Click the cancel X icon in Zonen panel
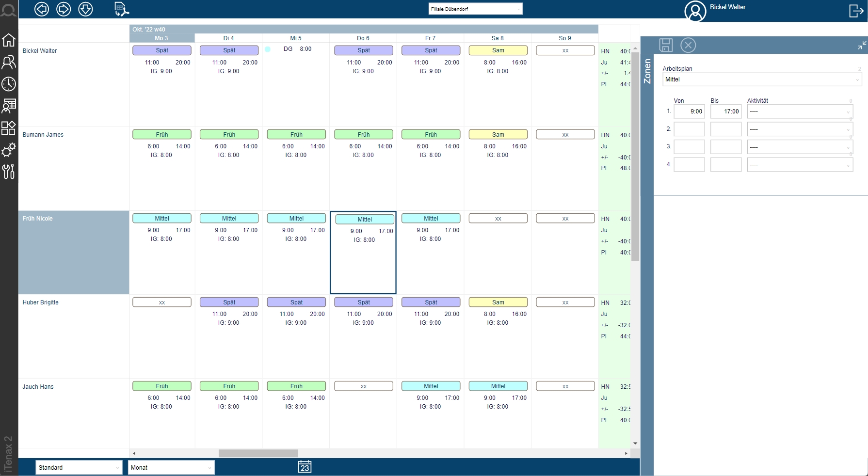This screenshot has width=868, height=476. [x=688, y=45]
